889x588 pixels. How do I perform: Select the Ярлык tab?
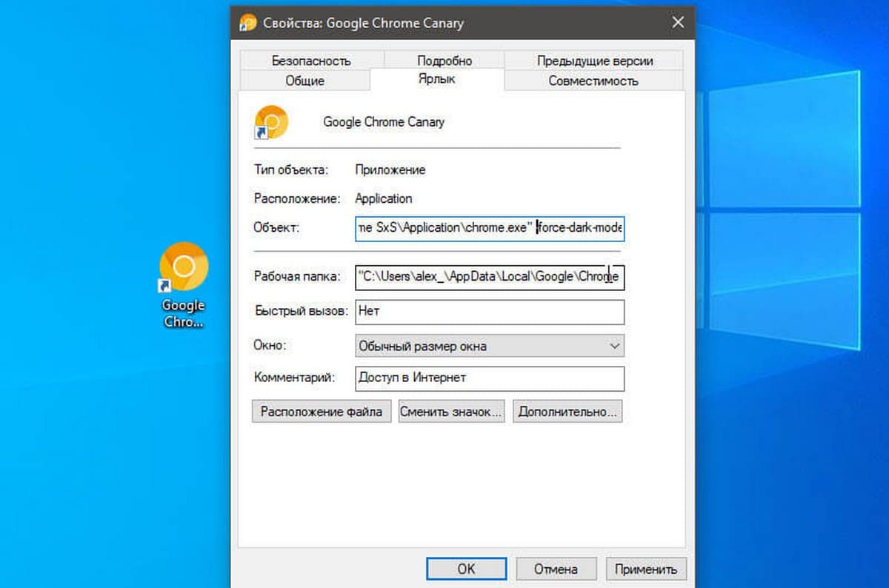point(437,78)
